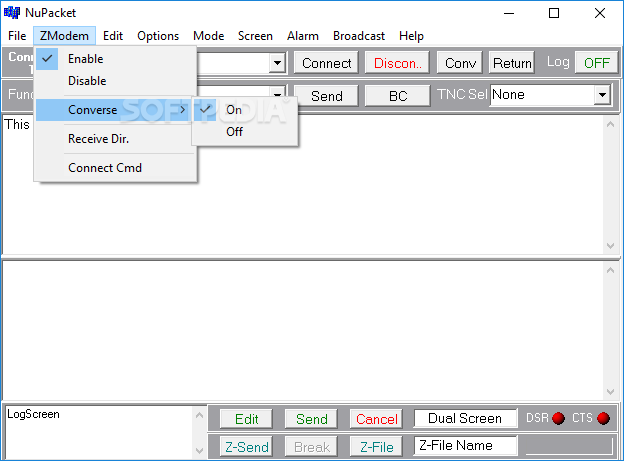Click the DSR red indicator light
Viewport: 624px width, 461px height.
558,418
